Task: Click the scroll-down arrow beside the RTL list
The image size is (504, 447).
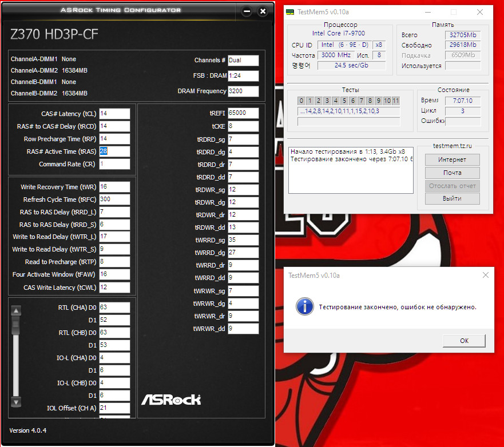Action: pyautogui.click(x=16, y=402)
